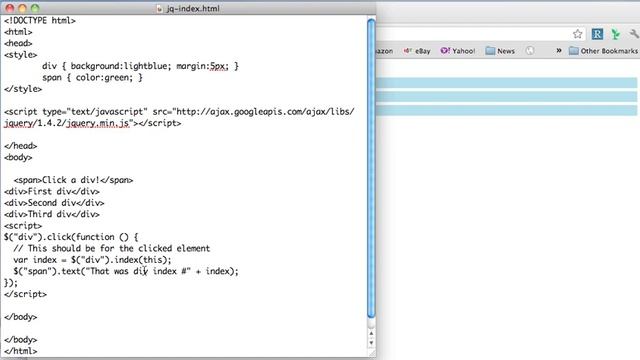Open the browser wrench settings menu
This screenshot has height=360, width=640.
point(634,34)
